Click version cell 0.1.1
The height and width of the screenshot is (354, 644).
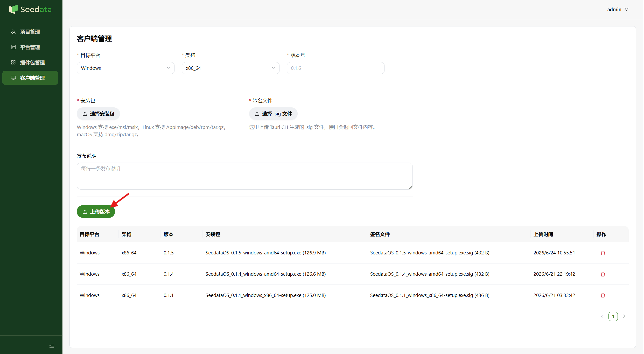(169, 295)
